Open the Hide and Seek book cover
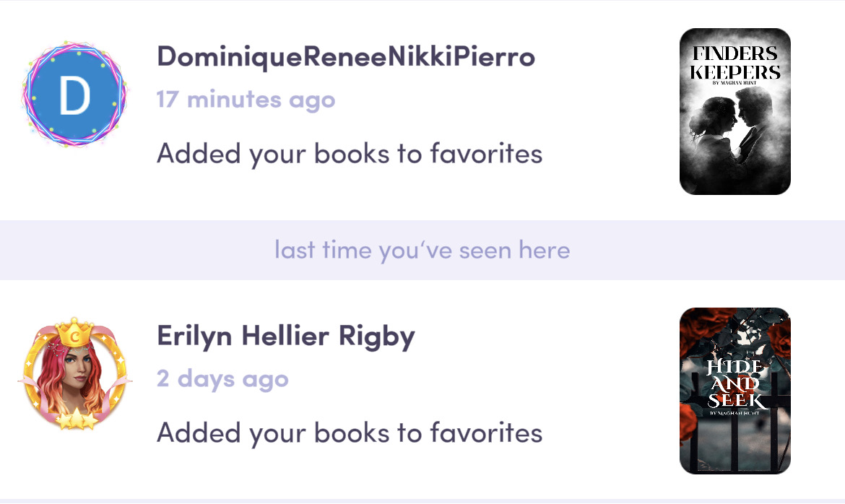The width and height of the screenshot is (845, 504). 735,391
